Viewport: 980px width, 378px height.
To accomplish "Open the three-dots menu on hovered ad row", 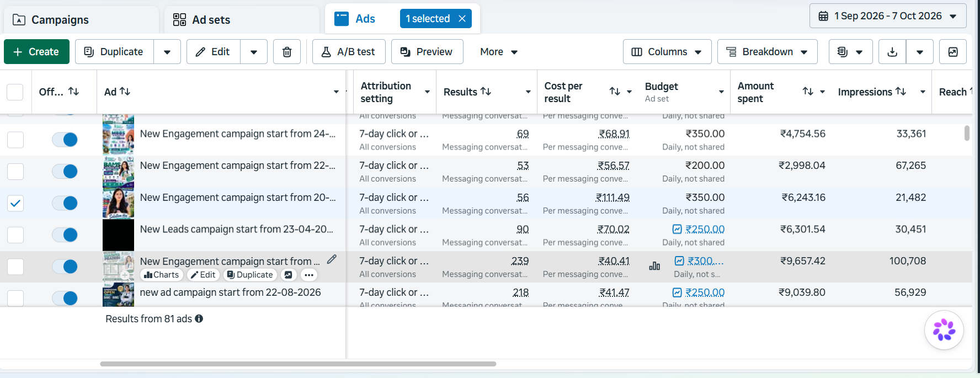I will tap(309, 275).
